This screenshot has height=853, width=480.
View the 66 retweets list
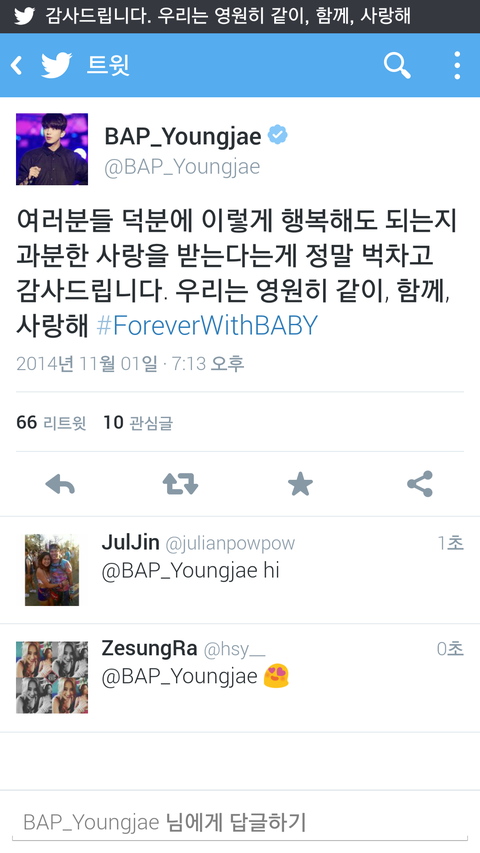tap(51, 423)
